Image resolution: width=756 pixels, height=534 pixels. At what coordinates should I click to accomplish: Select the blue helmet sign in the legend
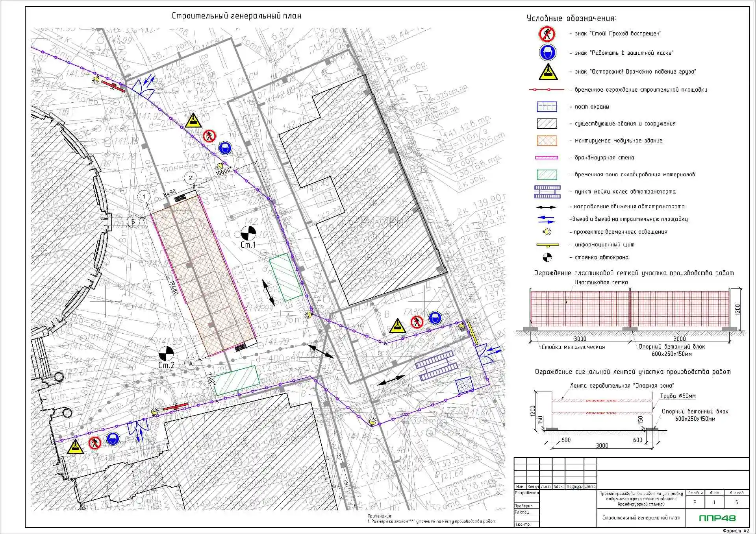click(x=547, y=53)
